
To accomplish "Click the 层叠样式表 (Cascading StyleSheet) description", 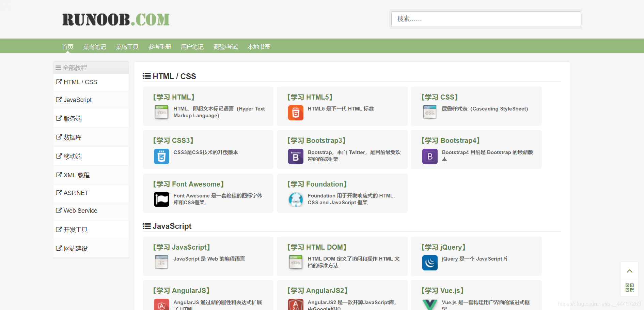I will coord(485,109).
